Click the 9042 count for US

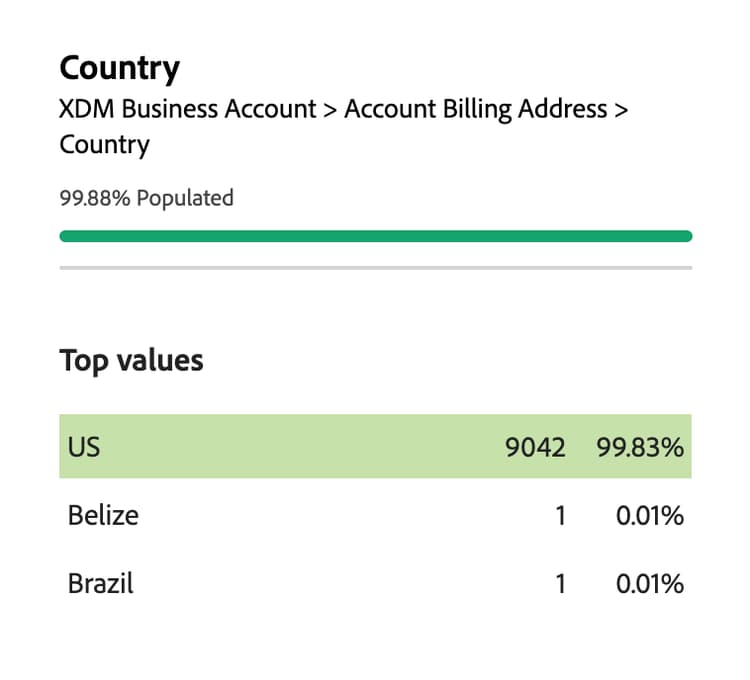[536, 446]
